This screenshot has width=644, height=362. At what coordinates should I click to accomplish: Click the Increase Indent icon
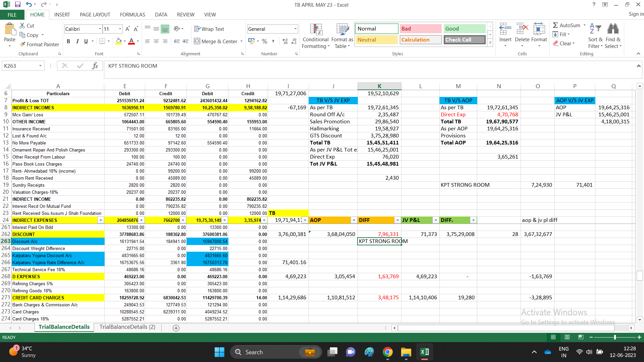coord(185,41)
